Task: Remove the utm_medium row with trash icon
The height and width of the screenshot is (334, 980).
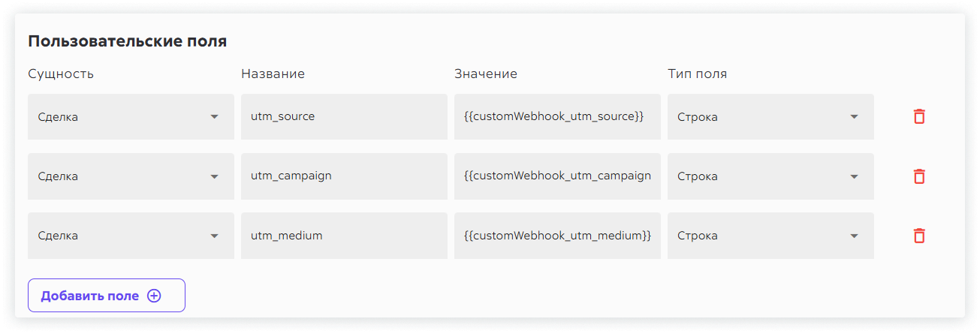Action: (918, 236)
